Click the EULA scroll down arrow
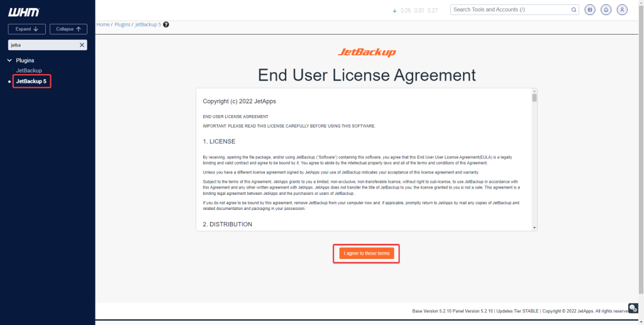 (x=534, y=228)
